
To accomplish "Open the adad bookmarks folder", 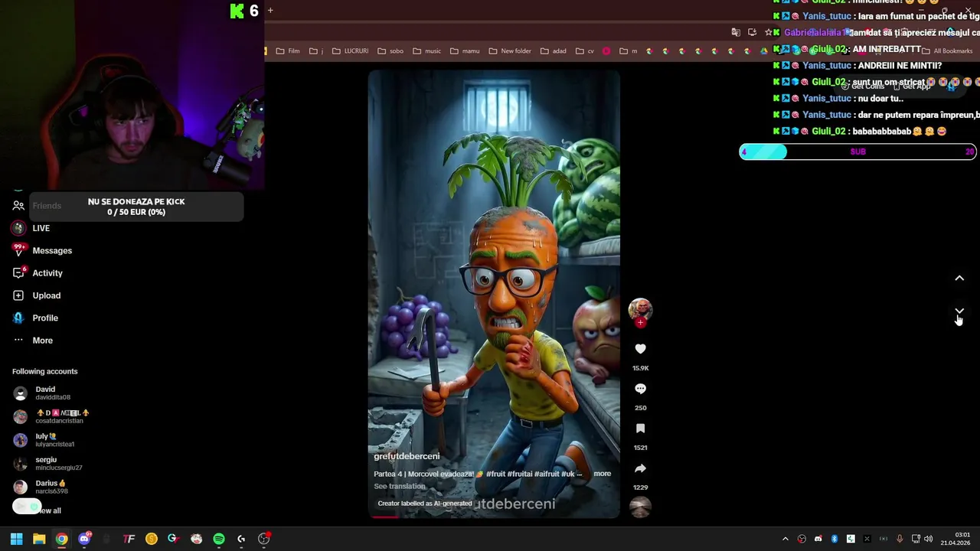I will point(554,51).
